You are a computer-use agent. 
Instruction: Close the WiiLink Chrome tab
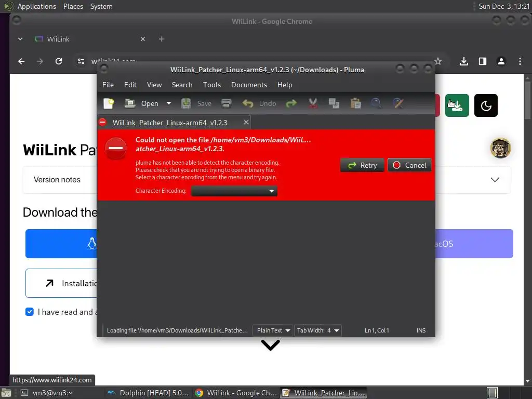click(x=143, y=39)
